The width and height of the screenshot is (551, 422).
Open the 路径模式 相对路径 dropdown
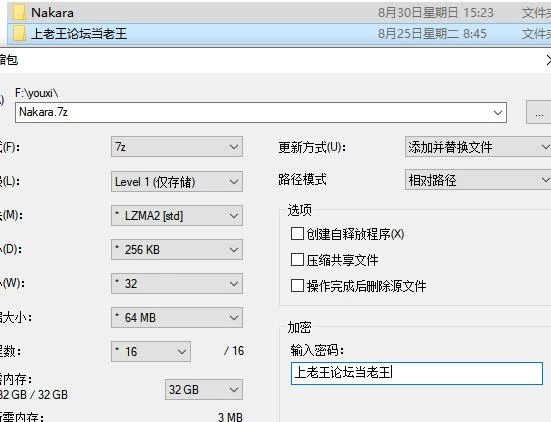tap(478, 180)
